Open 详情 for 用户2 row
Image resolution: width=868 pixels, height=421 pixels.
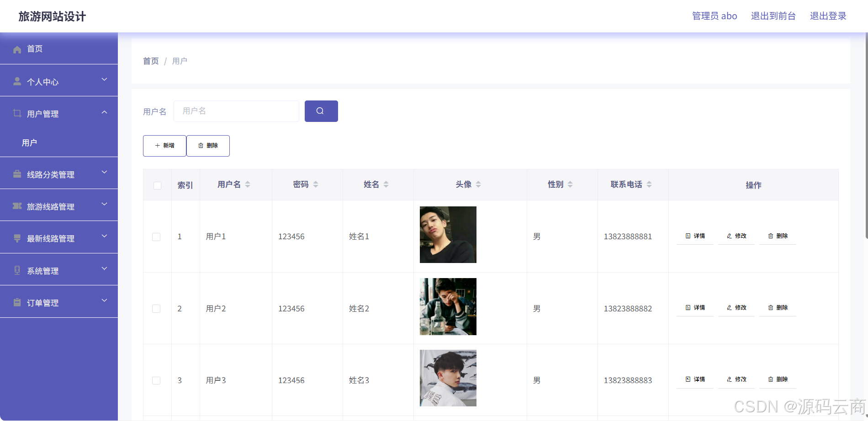click(695, 308)
